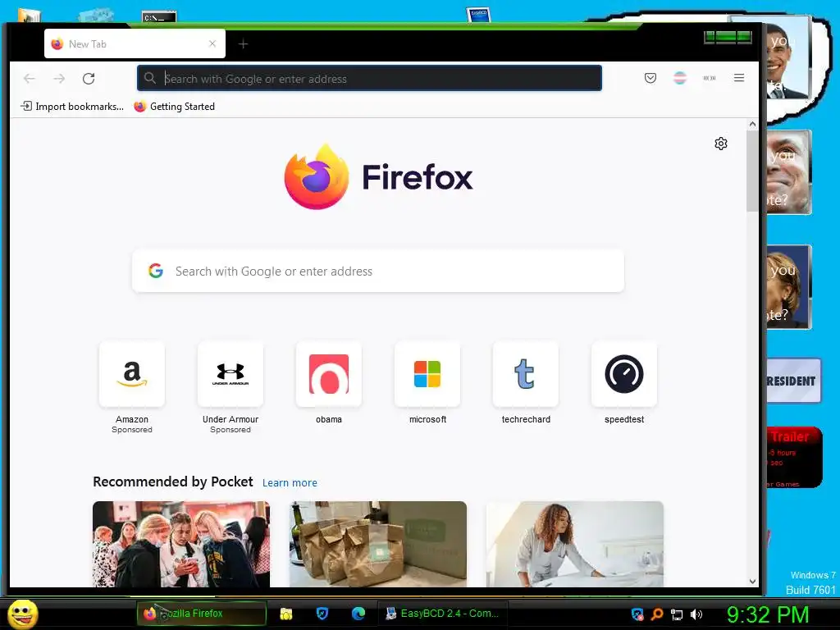Click Recommended by Pocket heading
This screenshot has height=630, width=840.
pos(173,482)
